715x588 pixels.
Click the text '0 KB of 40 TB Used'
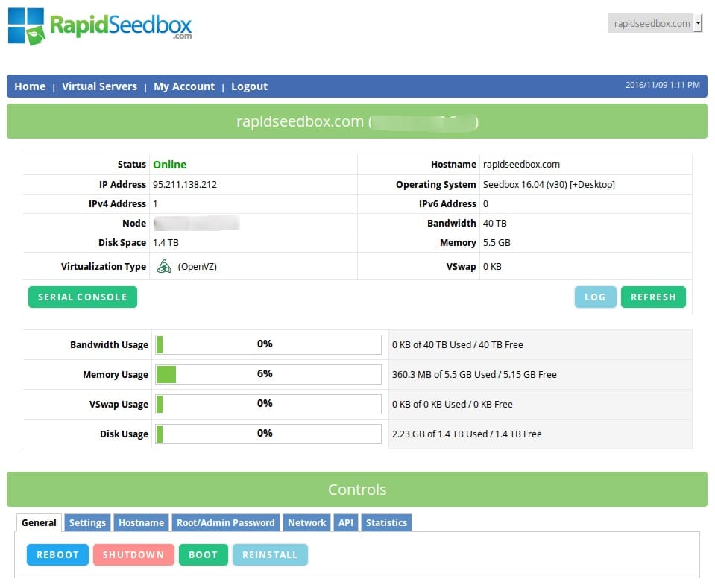(x=432, y=344)
